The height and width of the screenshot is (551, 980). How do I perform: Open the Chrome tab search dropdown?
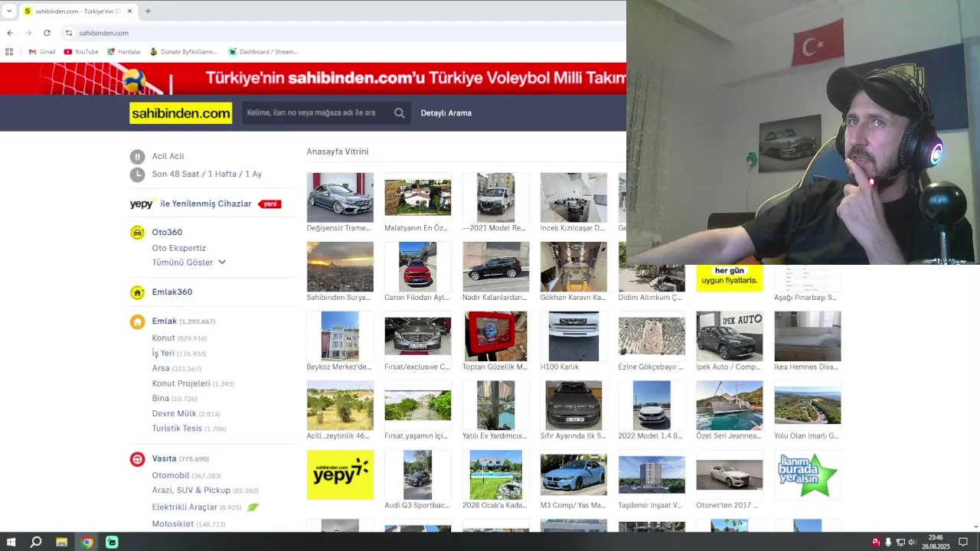[9, 11]
